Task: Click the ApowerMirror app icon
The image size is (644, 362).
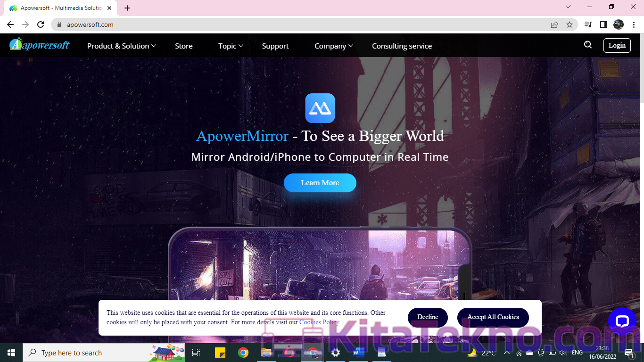Action: click(x=320, y=108)
